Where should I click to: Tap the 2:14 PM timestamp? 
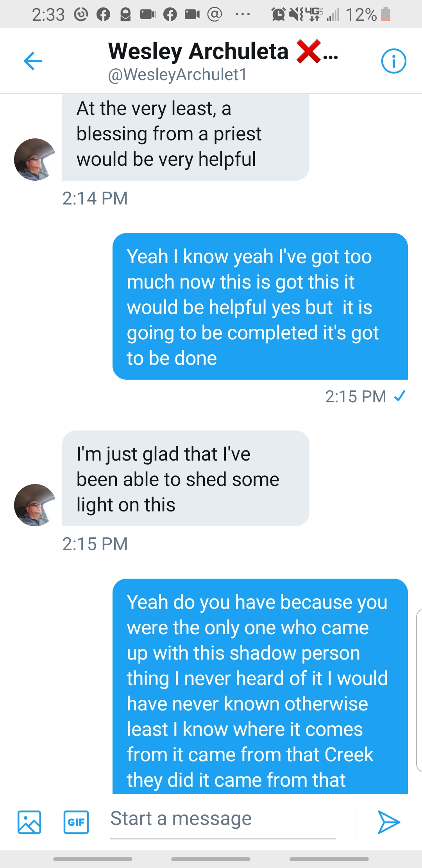[x=95, y=198]
